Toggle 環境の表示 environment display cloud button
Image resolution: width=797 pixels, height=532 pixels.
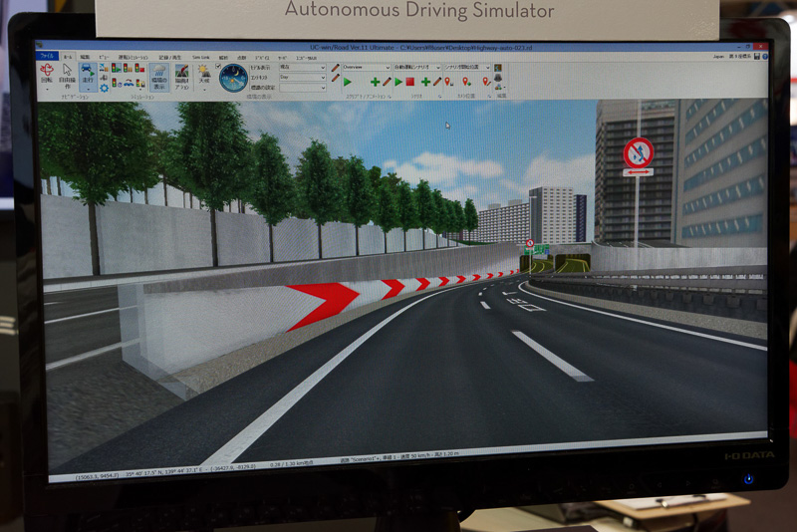(x=159, y=77)
